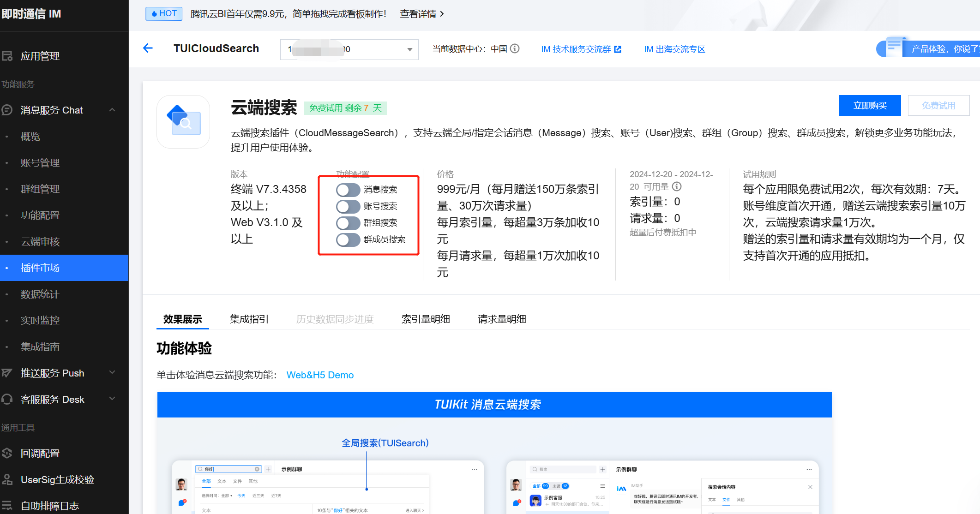Open 实时监控 in the sidebar
Screen dimensions: 980x514
[x=64, y=320]
